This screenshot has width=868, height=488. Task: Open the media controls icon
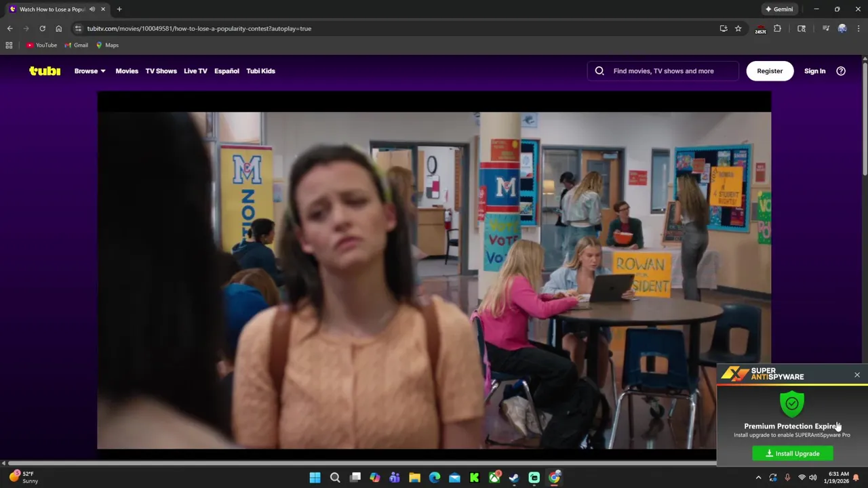click(825, 28)
